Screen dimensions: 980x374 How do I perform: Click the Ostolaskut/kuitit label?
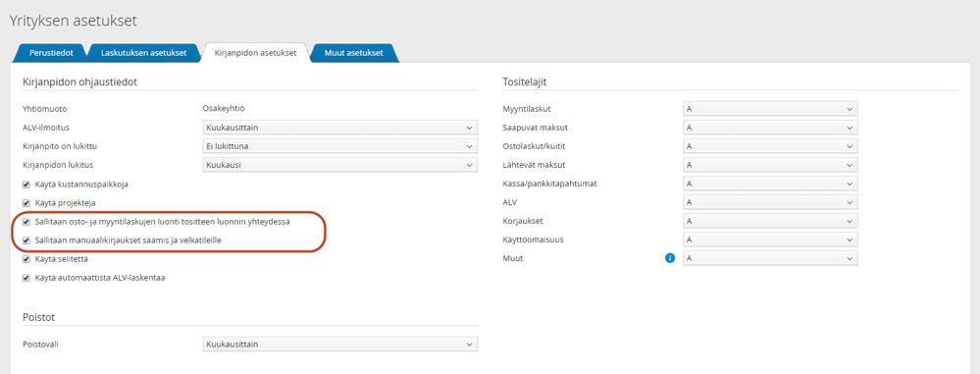click(535, 146)
